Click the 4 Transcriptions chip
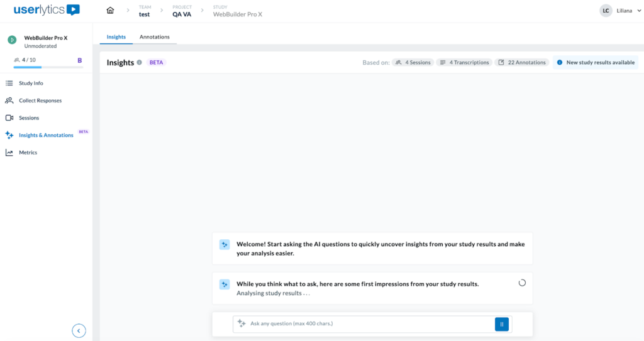The image size is (644, 341). tap(464, 63)
